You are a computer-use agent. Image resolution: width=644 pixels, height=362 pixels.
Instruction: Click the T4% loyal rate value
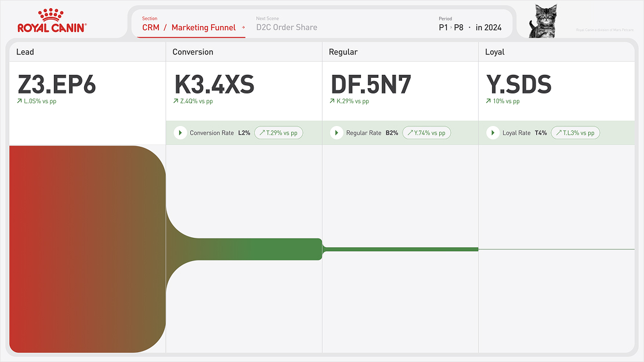541,133
